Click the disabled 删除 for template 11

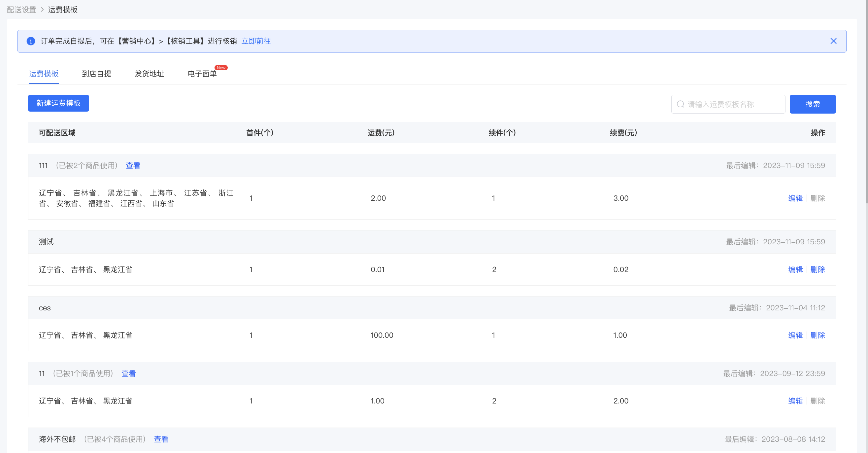click(818, 401)
